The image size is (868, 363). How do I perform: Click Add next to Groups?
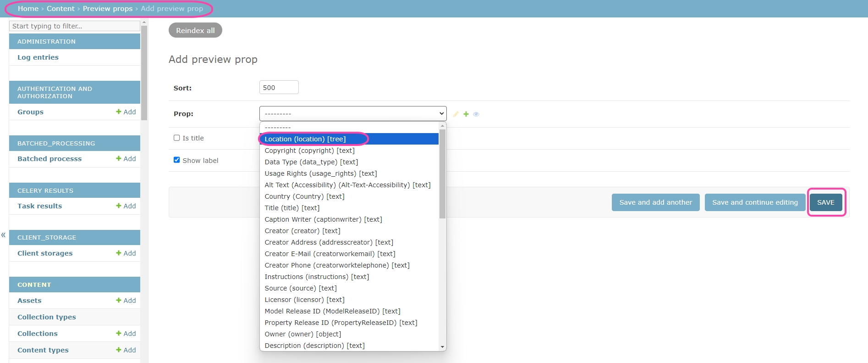[x=126, y=112]
